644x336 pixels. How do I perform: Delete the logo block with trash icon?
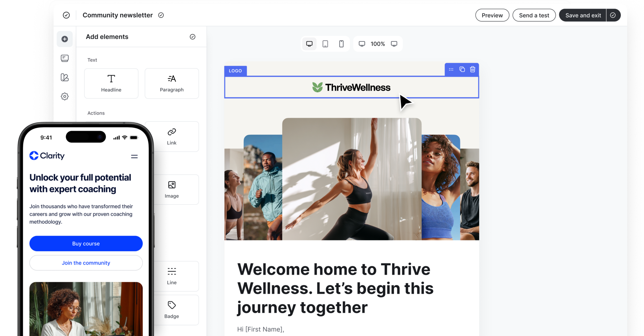472,69
